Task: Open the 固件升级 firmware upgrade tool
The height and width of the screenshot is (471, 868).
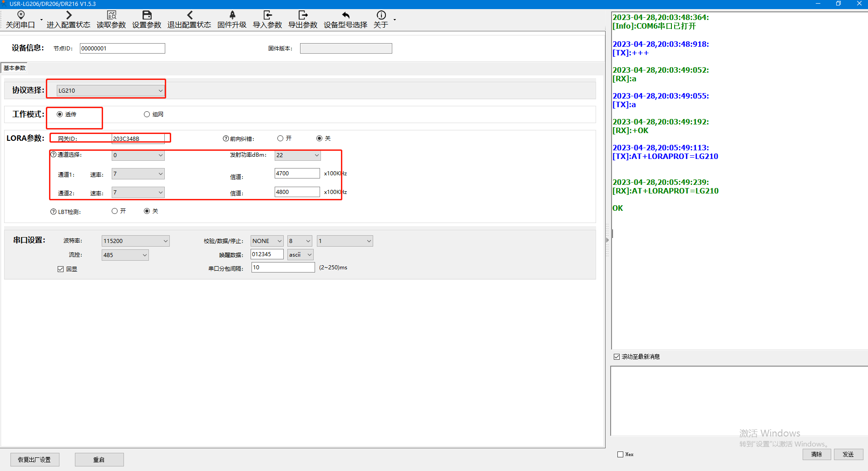Action: click(x=232, y=20)
